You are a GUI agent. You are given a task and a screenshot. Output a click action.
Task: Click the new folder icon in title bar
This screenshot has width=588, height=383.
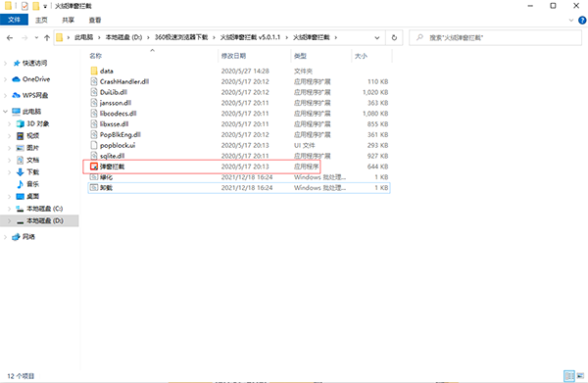click(36, 6)
